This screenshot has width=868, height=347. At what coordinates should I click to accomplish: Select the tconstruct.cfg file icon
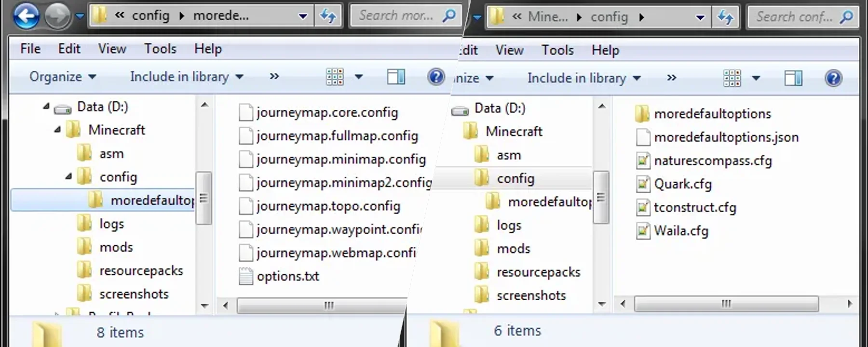[x=643, y=208]
